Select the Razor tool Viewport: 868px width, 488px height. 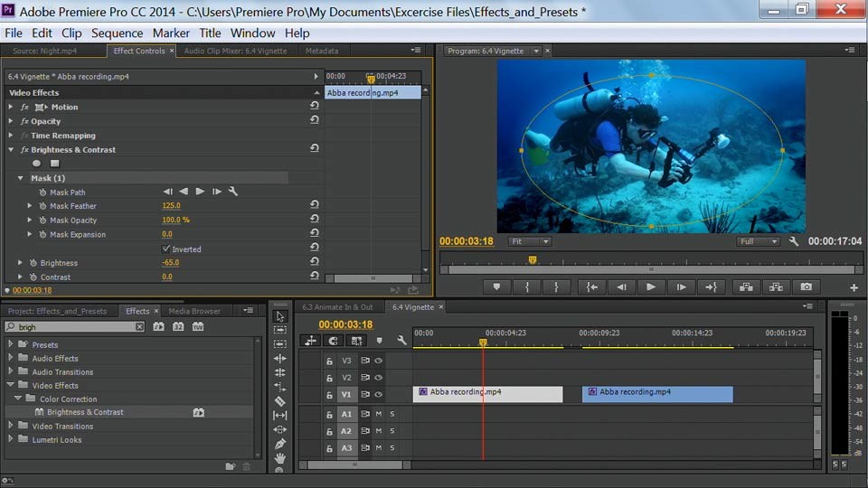tap(280, 401)
